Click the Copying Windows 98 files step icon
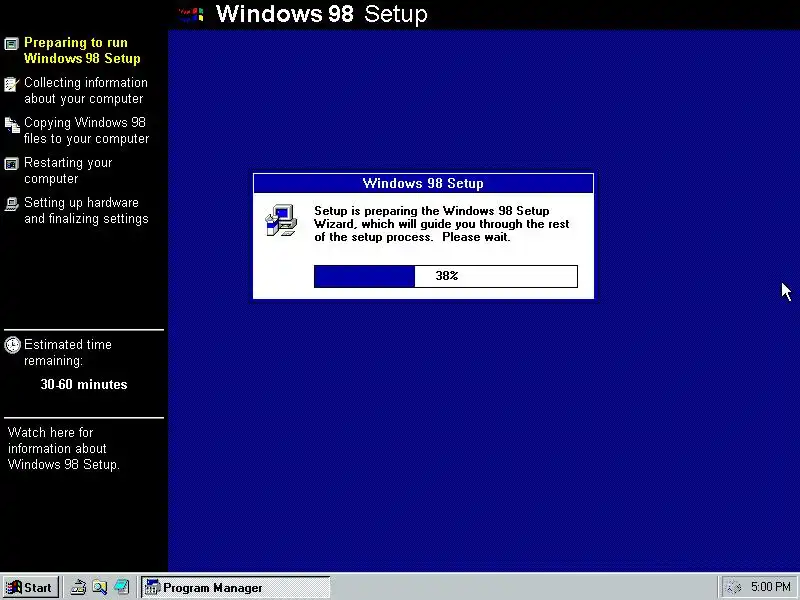Viewport: 800px width, 600px height. [12, 125]
